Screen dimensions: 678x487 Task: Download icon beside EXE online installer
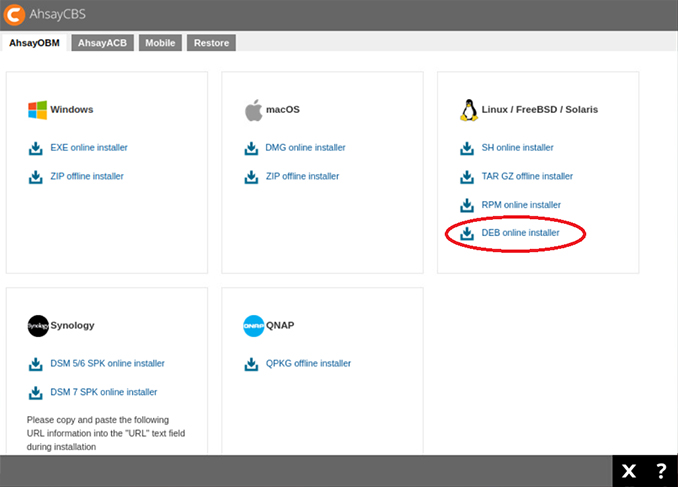[35, 148]
